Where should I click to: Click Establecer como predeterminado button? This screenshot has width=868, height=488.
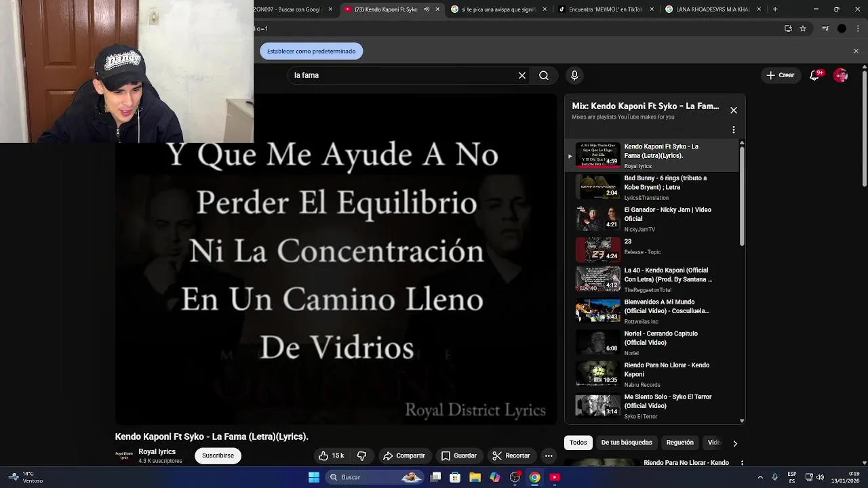click(311, 52)
